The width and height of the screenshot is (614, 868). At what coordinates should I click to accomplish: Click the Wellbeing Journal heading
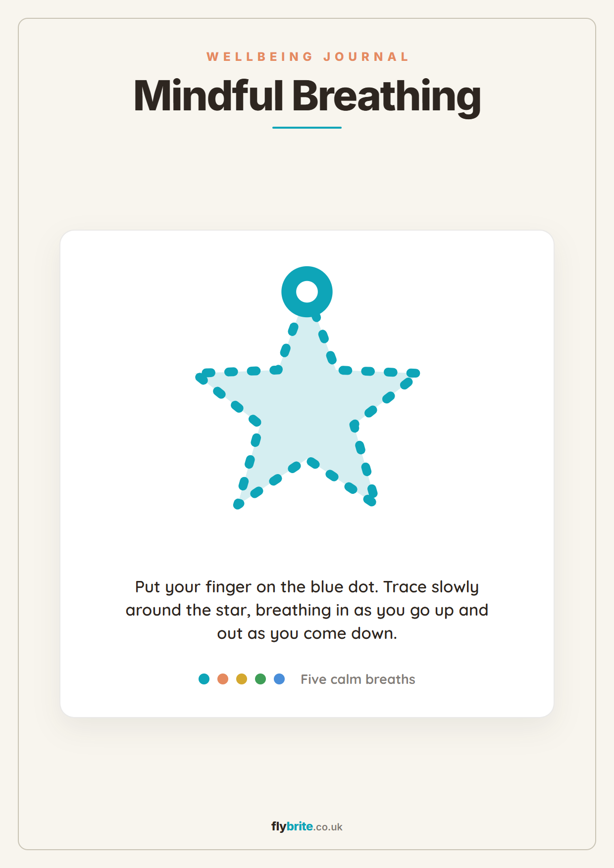(307, 57)
